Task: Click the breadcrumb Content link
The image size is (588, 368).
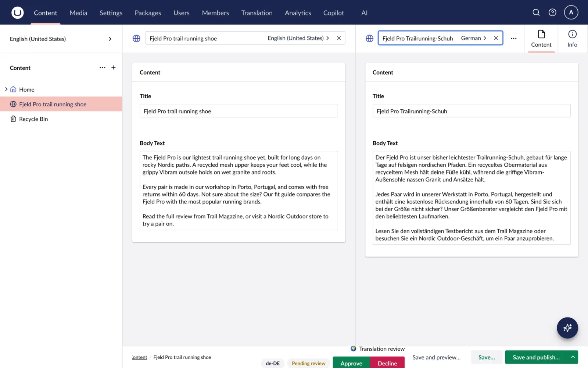Action: click(x=140, y=357)
